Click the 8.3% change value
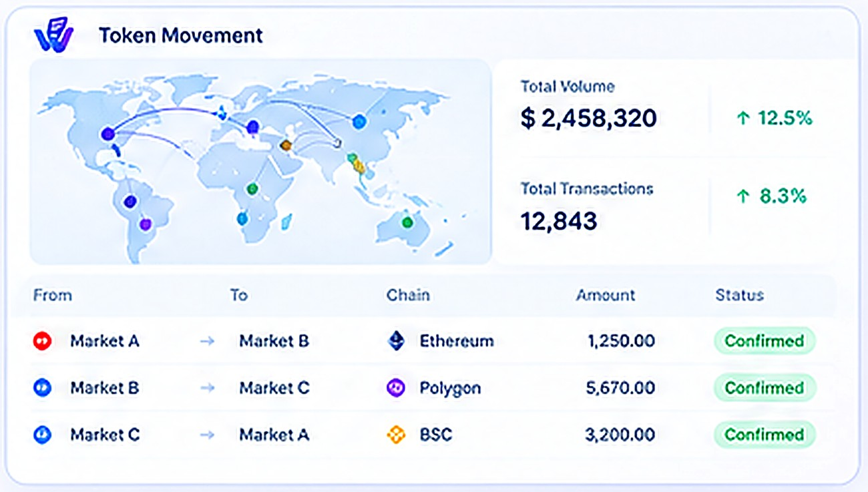Screen dimensions: 868x492 pyautogui.click(x=784, y=196)
